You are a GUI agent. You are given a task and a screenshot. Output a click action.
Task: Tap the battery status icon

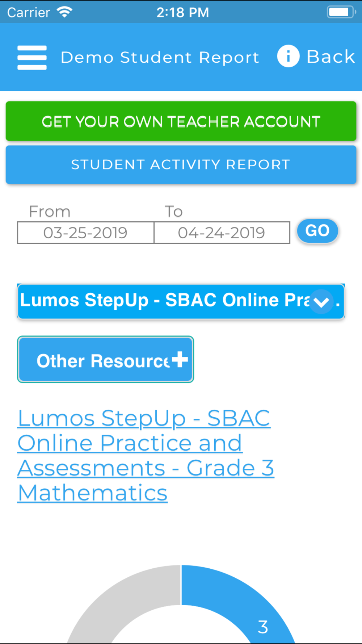[341, 12]
